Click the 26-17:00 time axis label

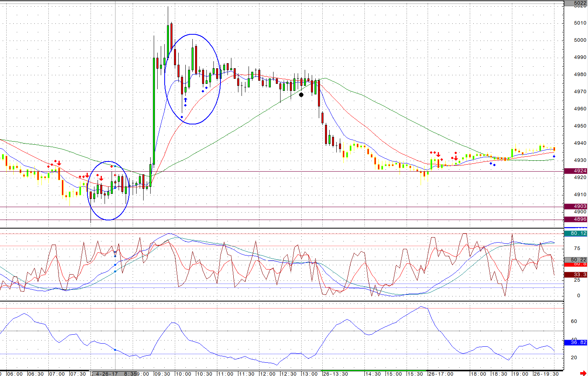441,374
